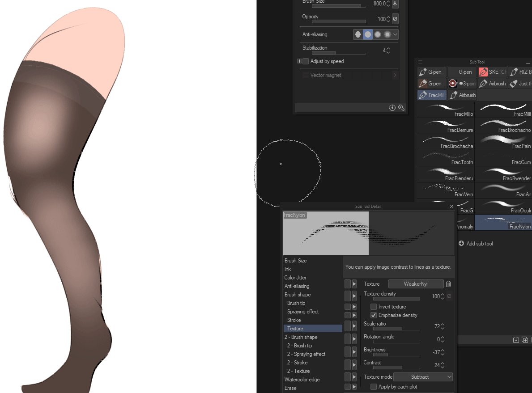Select the brown G-pen tool group

tap(432, 84)
